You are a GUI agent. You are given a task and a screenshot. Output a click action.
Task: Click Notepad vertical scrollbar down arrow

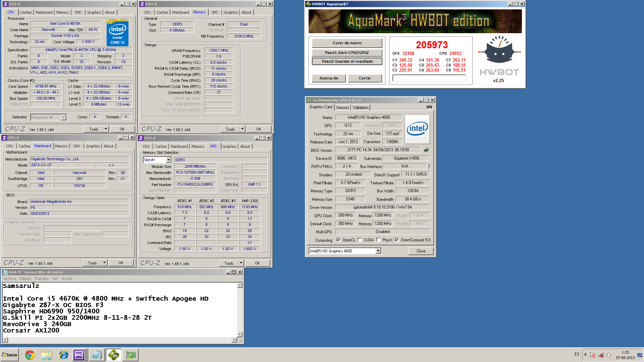pos(240,334)
